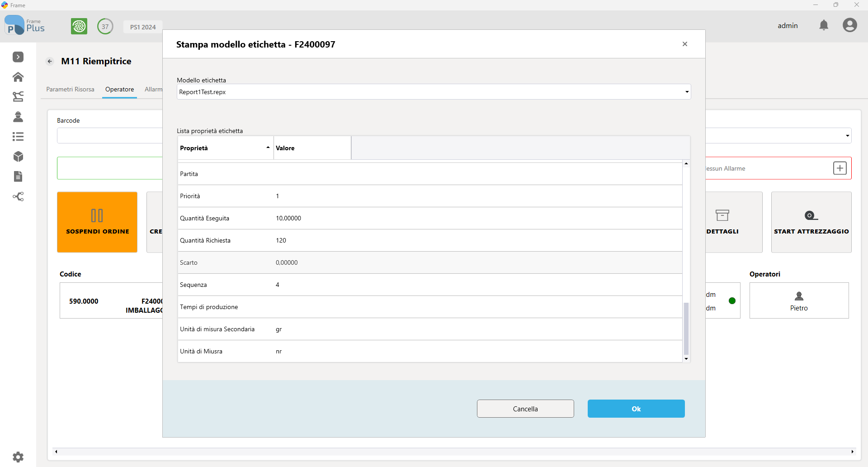Click the properties list scrollbar thumb

tap(686, 329)
